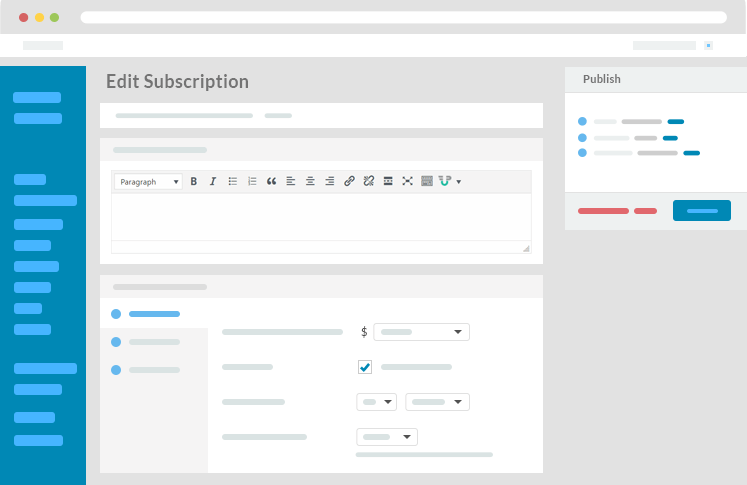Toggle the blue checked checkbox
747x485 pixels.
click(365, 367)
